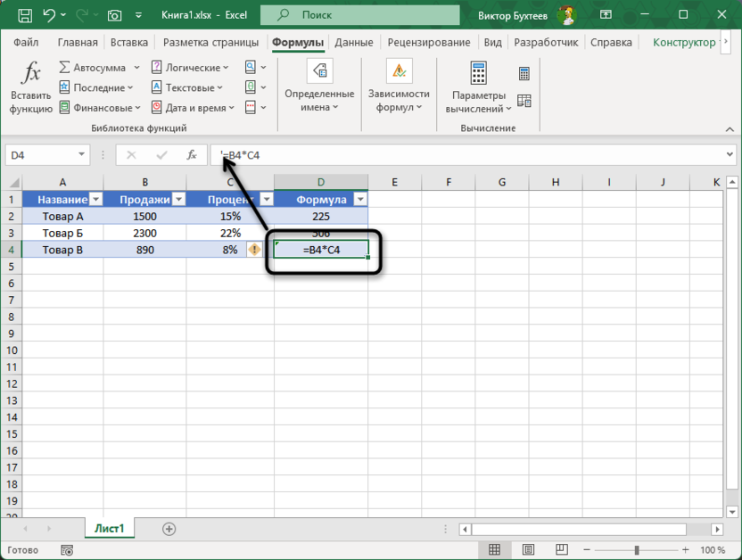Click the camera icon in quick access toolbar
Image resolution: width=742 pixels, height=560 pixels.
tap(114, 15)
